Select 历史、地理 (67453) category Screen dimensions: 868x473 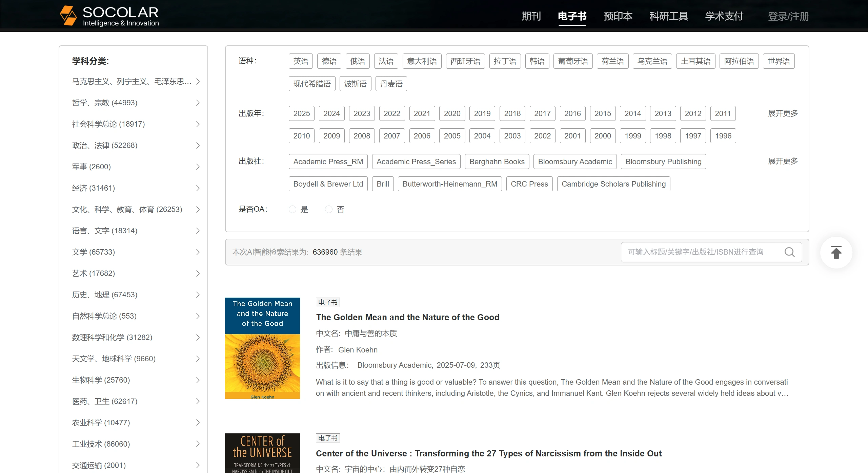[105, 295]
